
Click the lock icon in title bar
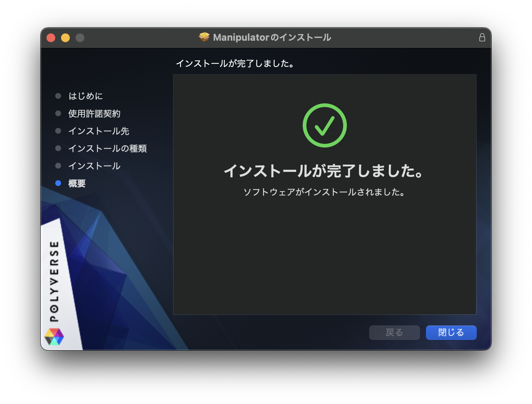(482, 37)
